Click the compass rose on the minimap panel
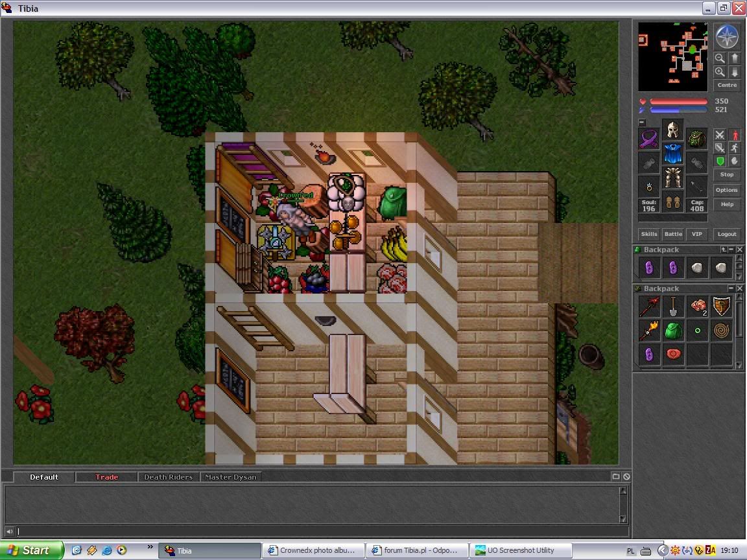This screenshot has width=747, height=560. coord(727,36)
